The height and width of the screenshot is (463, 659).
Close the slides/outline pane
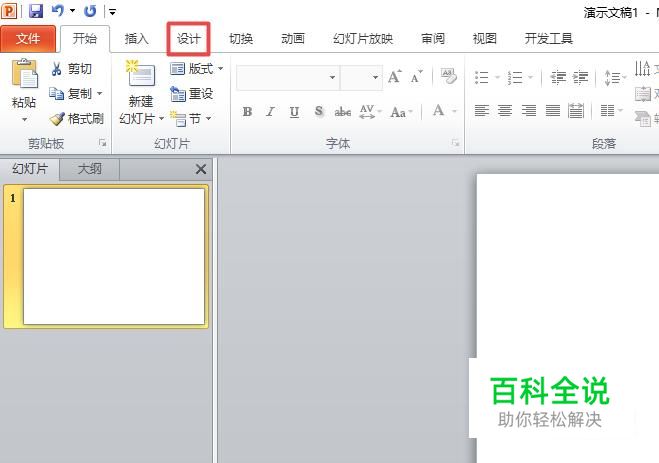201,169
